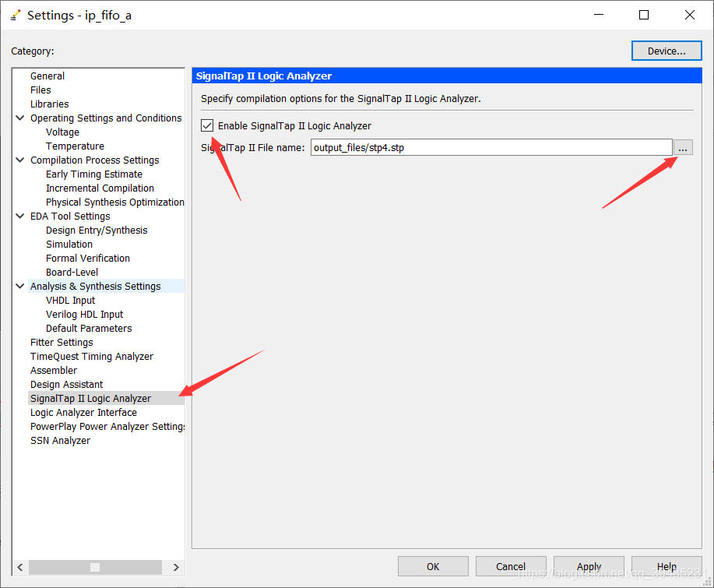Click the category list right scroll arrow
Image resolution: width=714 pixels, height=588 pixels.
tap(176, 567)
